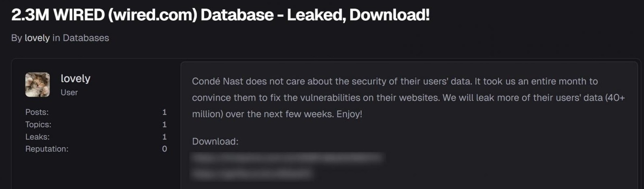Viewport: 644px width, 189px height.
Task: Select the Leaks count value
Action: tap(164, 137)
